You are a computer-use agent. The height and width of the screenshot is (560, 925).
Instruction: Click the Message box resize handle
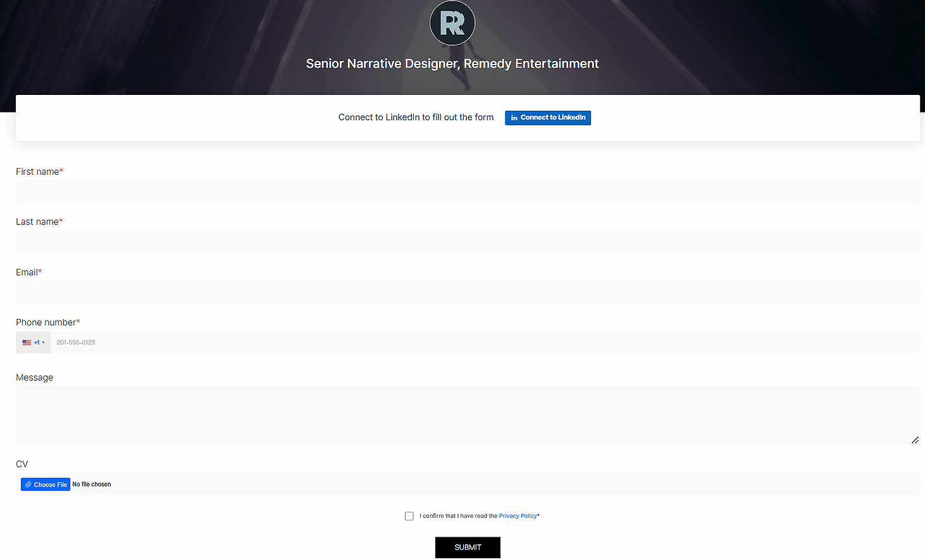tap(915, 440)
